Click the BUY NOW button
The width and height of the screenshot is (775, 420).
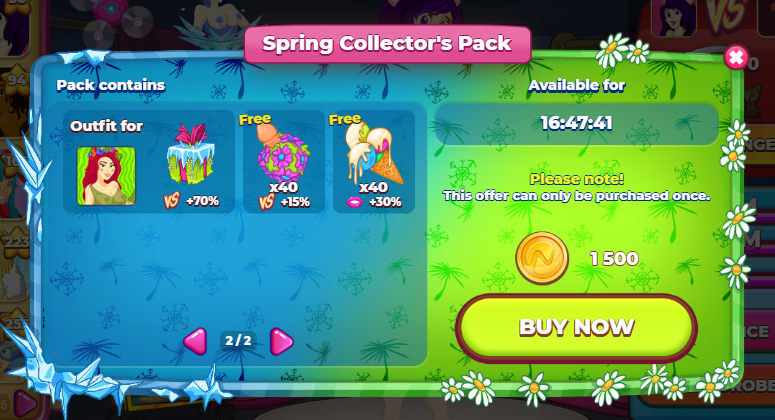(x=576, y=328)
